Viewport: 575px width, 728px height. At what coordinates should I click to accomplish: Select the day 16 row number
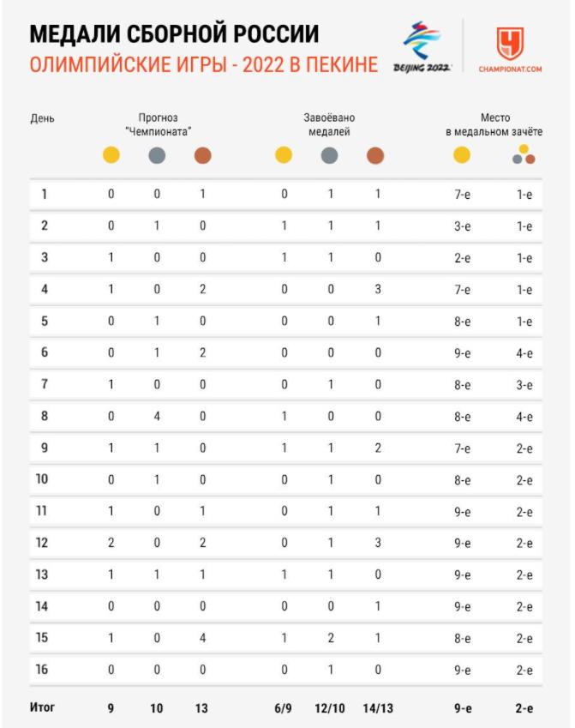(42, 669)
